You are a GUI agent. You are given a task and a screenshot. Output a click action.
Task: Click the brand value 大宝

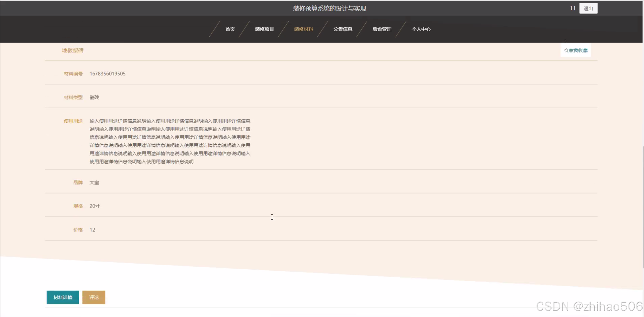click(x=94, y=182)
